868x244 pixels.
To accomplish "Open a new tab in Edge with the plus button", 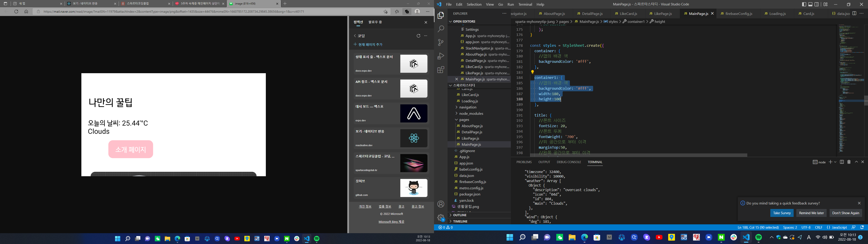I will coord(285,4).
